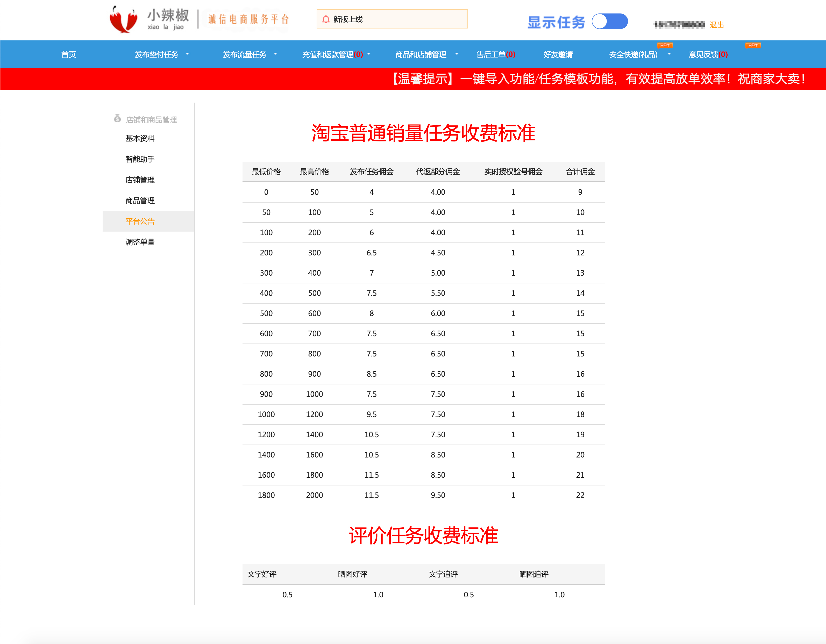Click the 诚信电商服务平台 slogan text

(248, 19)
